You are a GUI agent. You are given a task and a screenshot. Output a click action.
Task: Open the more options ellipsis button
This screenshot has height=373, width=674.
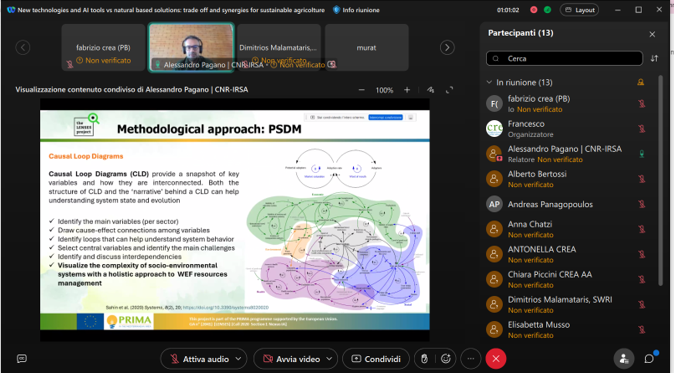471,358
